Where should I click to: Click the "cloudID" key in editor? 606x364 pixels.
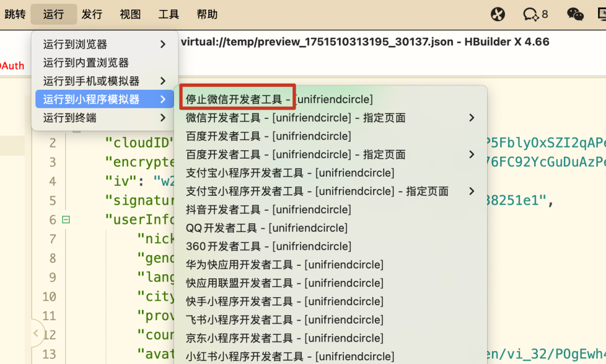point(139,143)
